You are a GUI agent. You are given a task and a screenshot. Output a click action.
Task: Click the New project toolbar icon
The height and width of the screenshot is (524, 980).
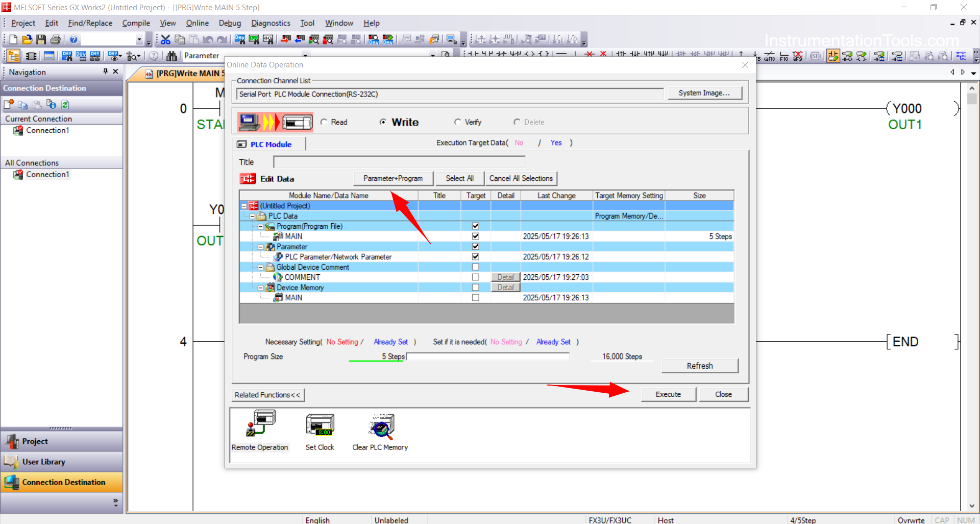click(x=13, y=39)
